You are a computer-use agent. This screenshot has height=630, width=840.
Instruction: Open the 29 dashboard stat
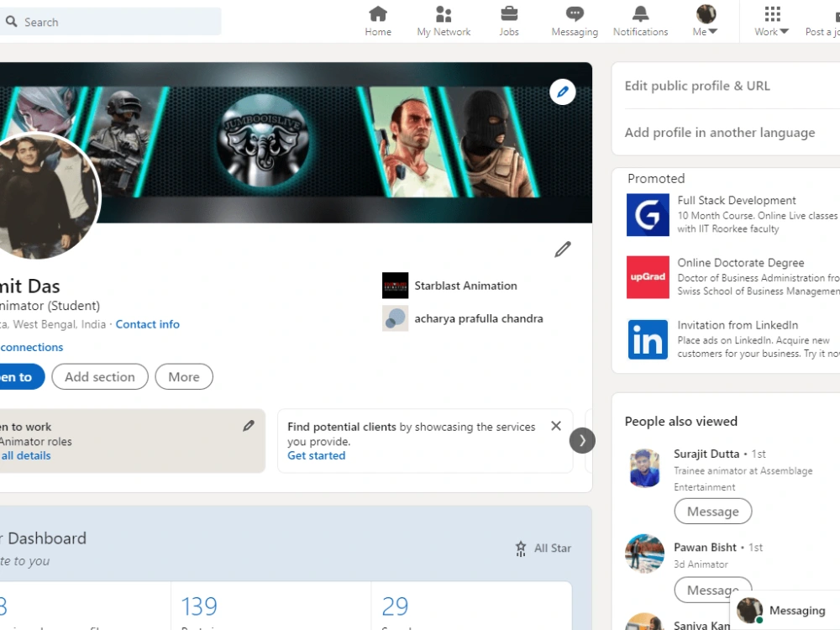(x=395, y=606)
